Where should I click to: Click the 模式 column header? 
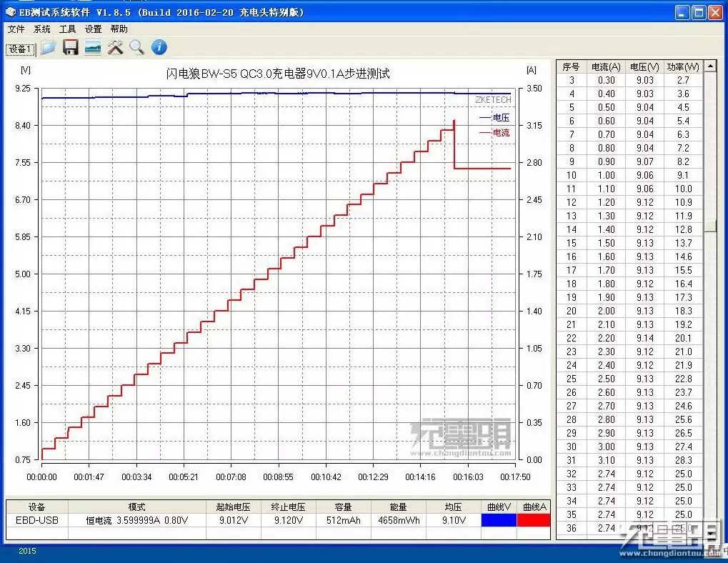(136, 507)
